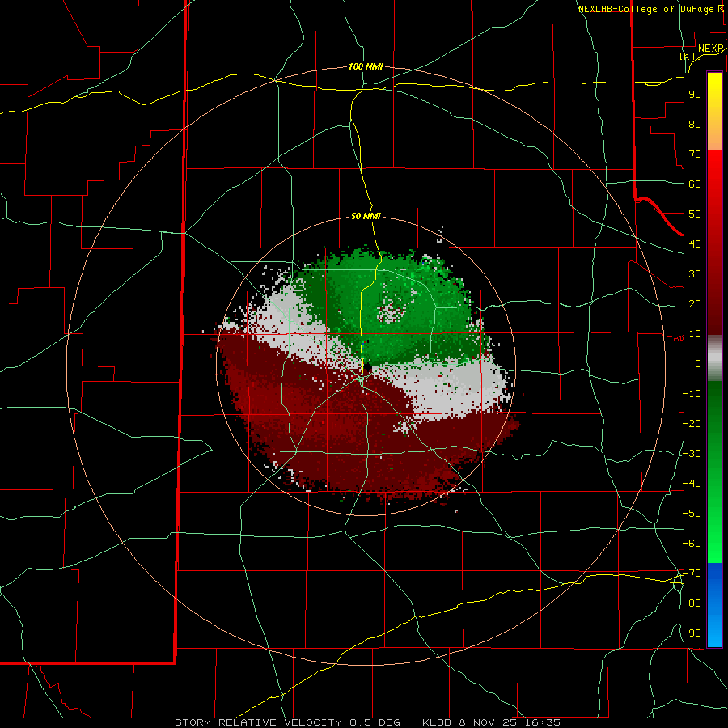The height and width of the screenshot is (728, 728).
Task: Pick the gray zero-velocity segment of the color bar
Action: pos(714,359)
